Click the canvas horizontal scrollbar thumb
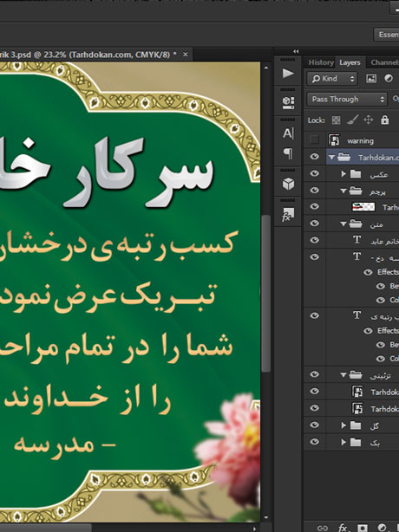Screen dimensions: 399x532 pos(45,529)
